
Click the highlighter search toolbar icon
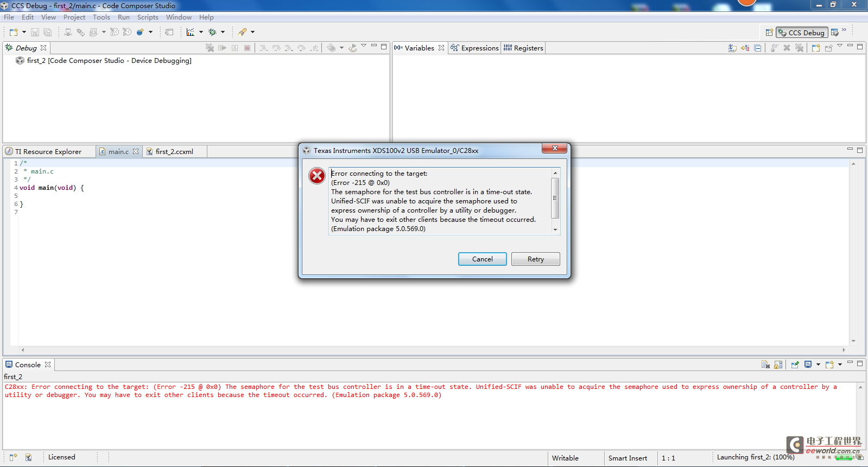(243, 33)
